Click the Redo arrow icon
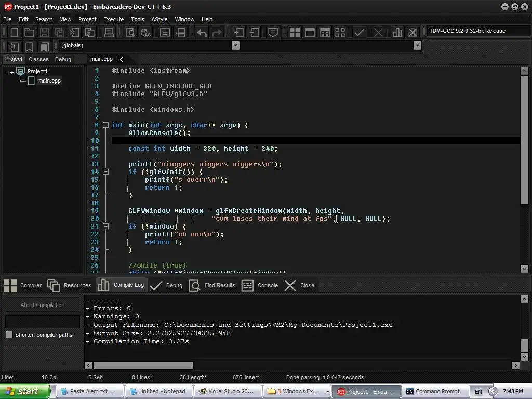Image resolution: width=532 pixels, height=399 pixels. point(217,33)
